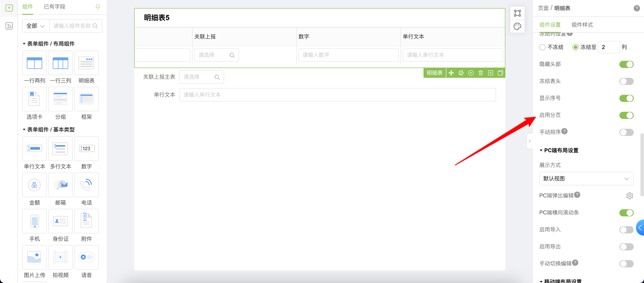Switch to the 已有字段 tab
The width and height of the screenshot is (644, 283).
(55, 7)
